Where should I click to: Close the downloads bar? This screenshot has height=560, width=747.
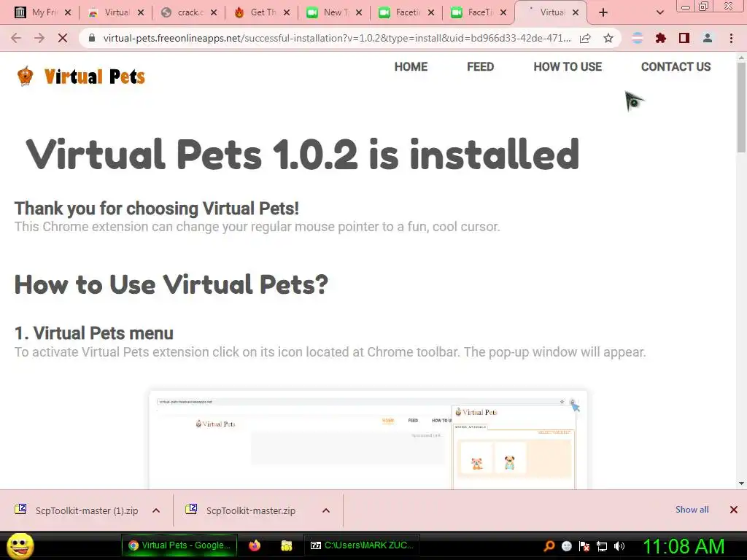click(734, 510)
